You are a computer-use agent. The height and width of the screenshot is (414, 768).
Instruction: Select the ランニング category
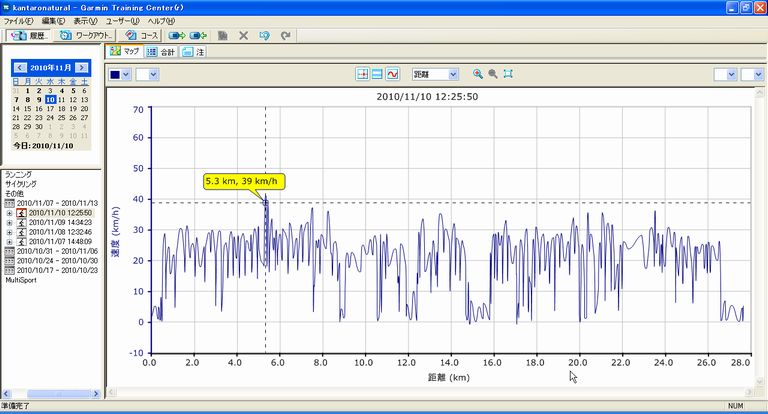pyautogui.click(x=19, y=174)
